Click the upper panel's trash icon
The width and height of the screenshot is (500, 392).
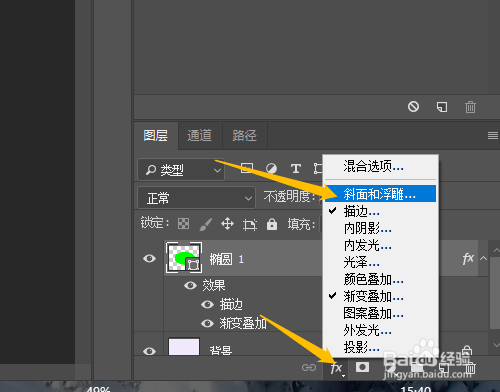pos(470,107)
